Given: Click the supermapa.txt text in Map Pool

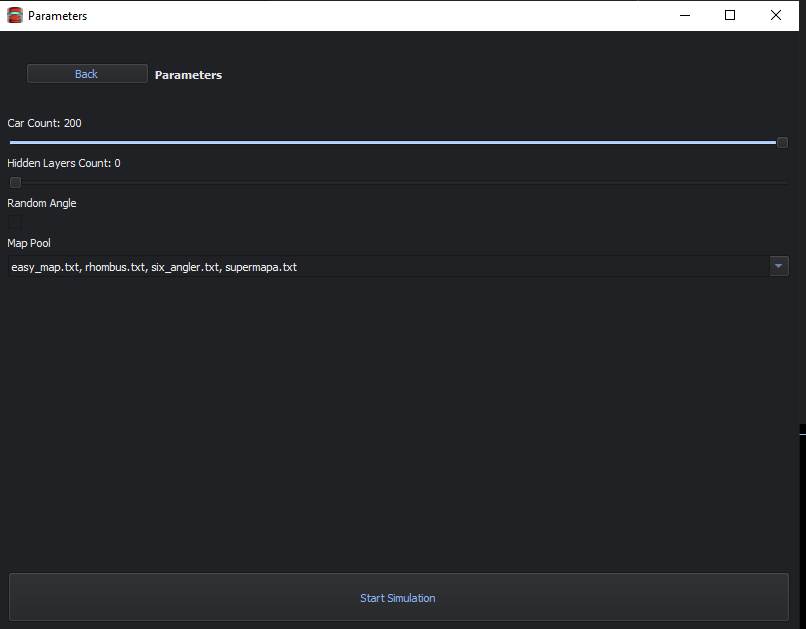Looking at the screenshot, I should pyautogui.click(x=261, y=267).
